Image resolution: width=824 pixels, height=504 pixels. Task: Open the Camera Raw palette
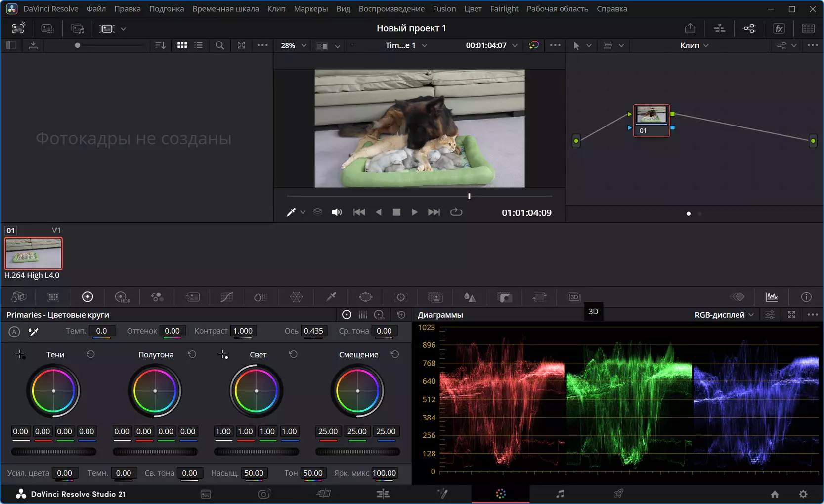pyautogui.click(x=19, y=297)
